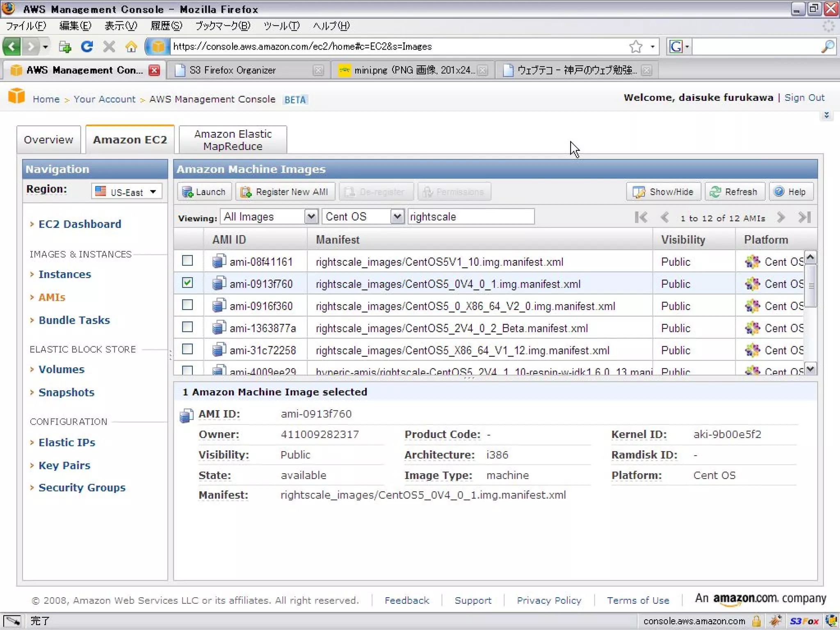Image resolution: width=840 pixels, height=630 pixels.
Task: Open Instances in navigation
Action: tap(64, 274)
